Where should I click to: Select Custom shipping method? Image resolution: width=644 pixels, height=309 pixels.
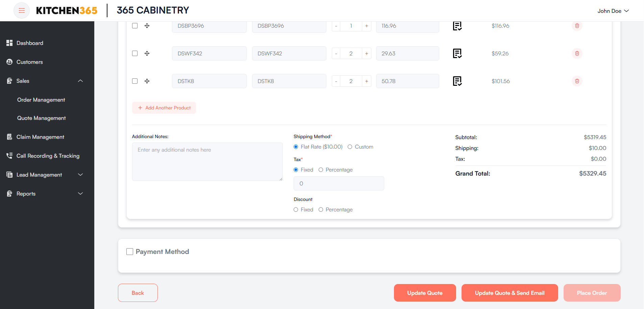coord(350,147)
